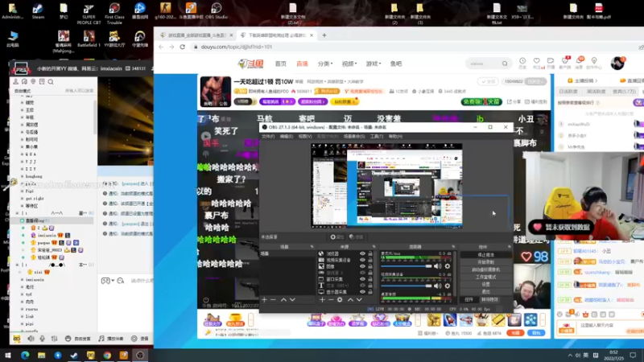This screenshot has width=644, height=362.
Task: Adjust second mixer channel volume slider
Action: (407, 286)
